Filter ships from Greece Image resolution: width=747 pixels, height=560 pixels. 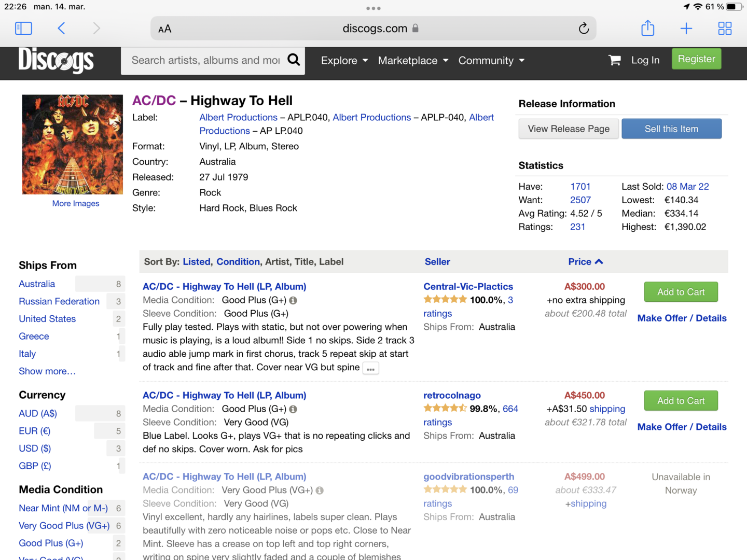coord(34,337)
